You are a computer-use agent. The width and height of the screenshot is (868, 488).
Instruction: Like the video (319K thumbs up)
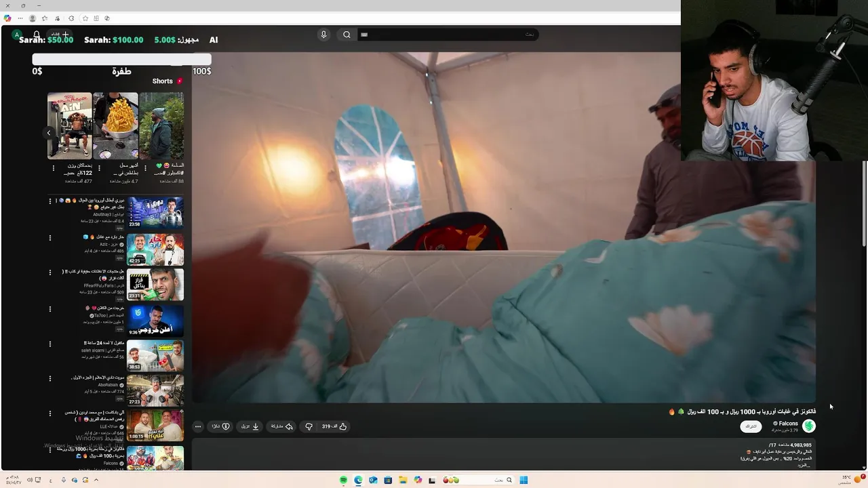click(334, 426)
